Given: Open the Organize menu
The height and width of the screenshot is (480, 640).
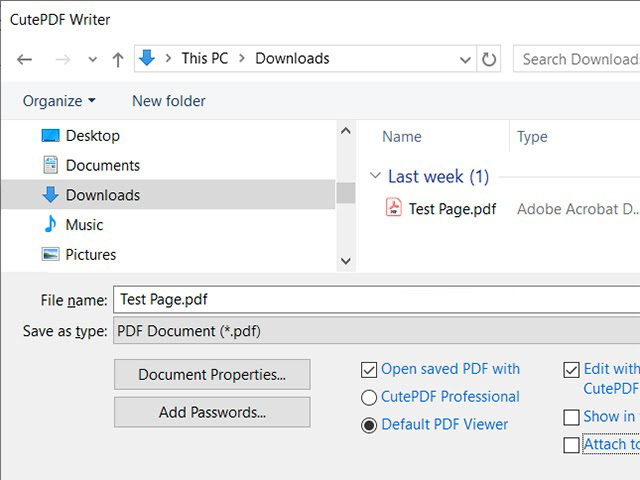Looking at the screenshot, I should tap(59, 101).
